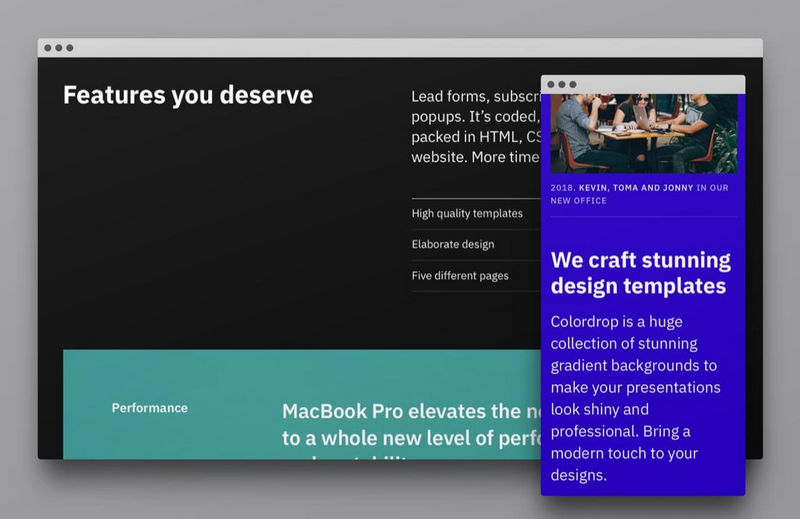This screenshot has height=519, width=800.
Task: Click the Colordrop description paragraph
Action: tap(635, 397)
